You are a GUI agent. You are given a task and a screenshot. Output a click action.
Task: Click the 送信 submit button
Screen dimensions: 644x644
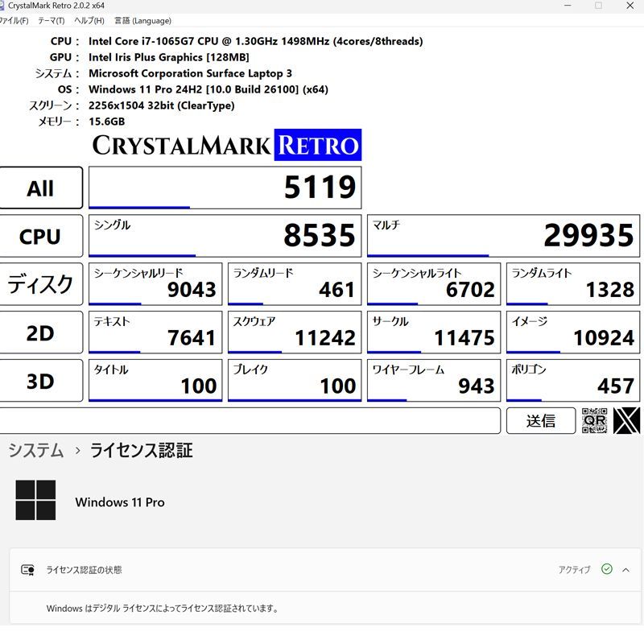point(540,420)
